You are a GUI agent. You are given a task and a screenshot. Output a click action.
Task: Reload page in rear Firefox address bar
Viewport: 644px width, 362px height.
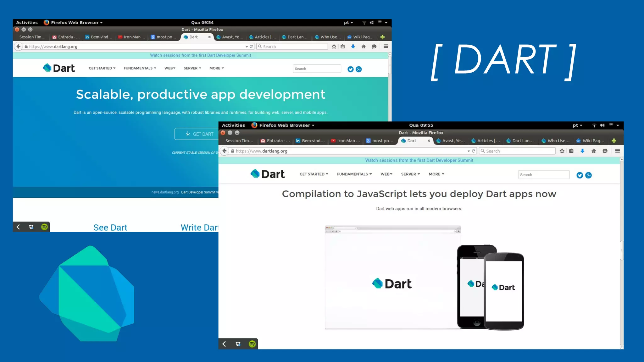[251, 47]
